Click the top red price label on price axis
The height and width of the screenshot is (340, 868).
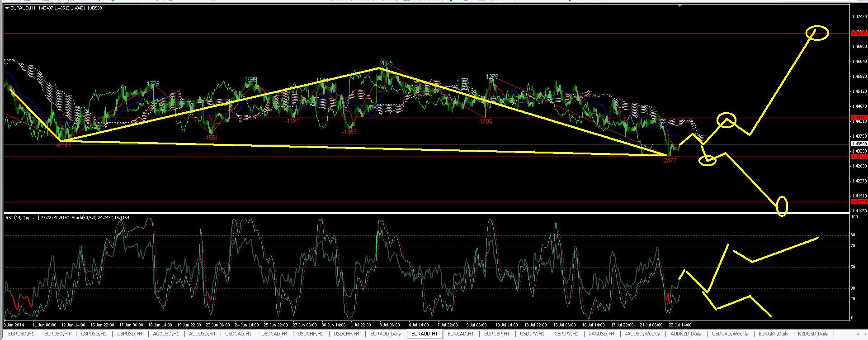(x=859, y=33)
